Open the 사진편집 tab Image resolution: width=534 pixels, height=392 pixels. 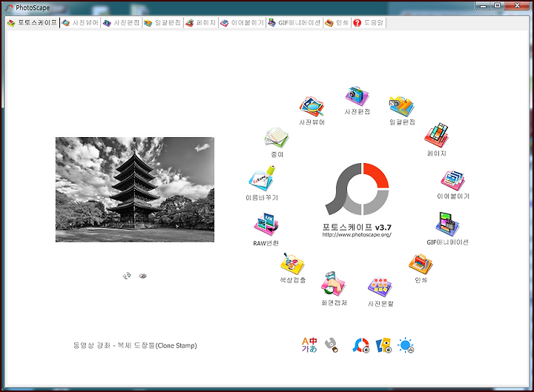121,23
